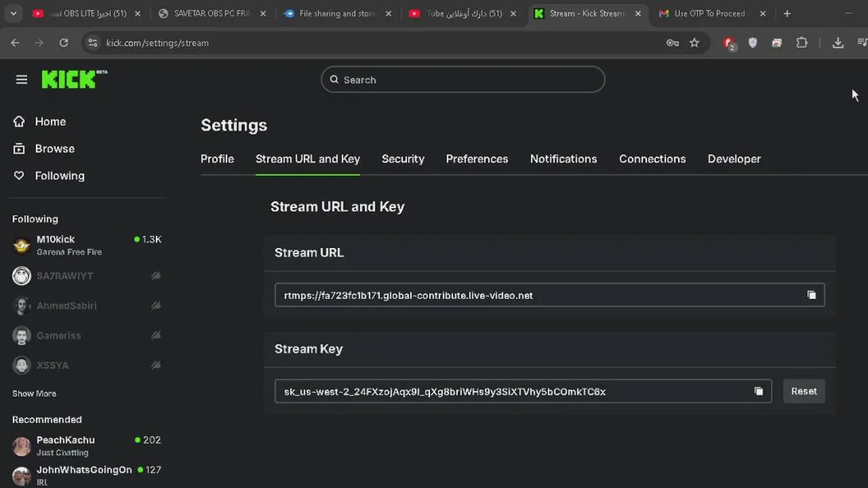Open the shield extension icon

click(x=753, y=43)
